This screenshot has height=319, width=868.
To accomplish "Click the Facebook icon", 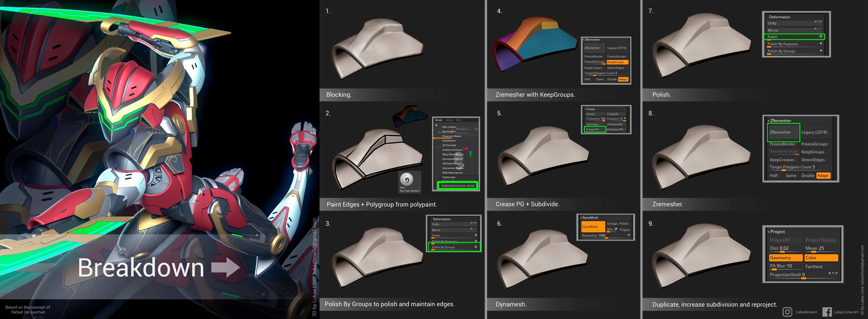I will 827,312.
